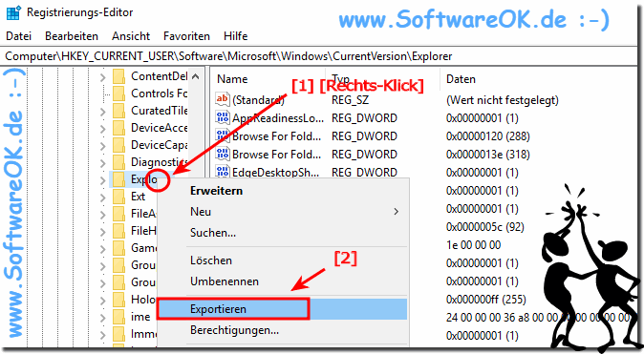Click the Holo folder icon
The image size is (644, 354).
119,300
